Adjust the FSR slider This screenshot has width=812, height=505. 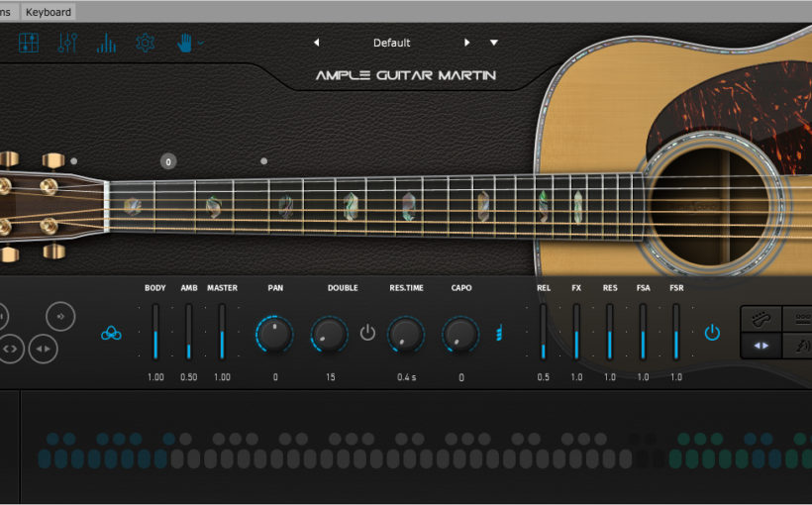[x=675, y=332]
